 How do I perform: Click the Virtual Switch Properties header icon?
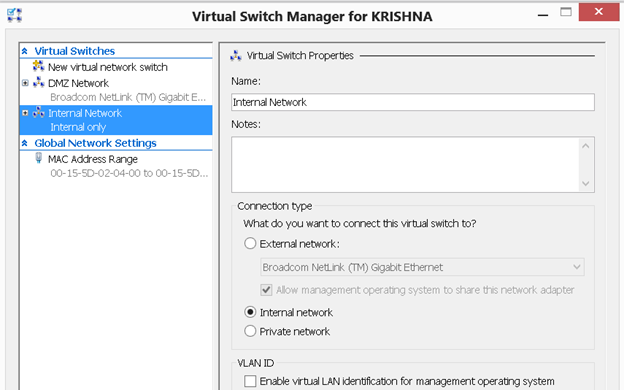pyautogui.click(x=236, y=56)
